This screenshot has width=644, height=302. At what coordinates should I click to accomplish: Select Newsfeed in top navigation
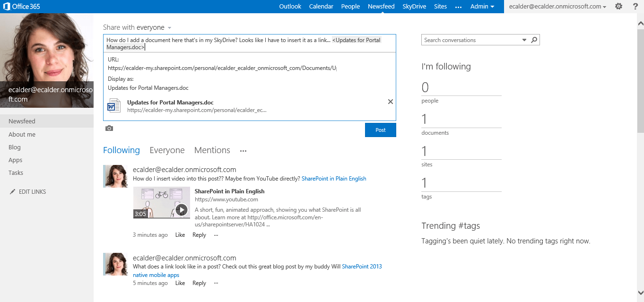(381, 6)
